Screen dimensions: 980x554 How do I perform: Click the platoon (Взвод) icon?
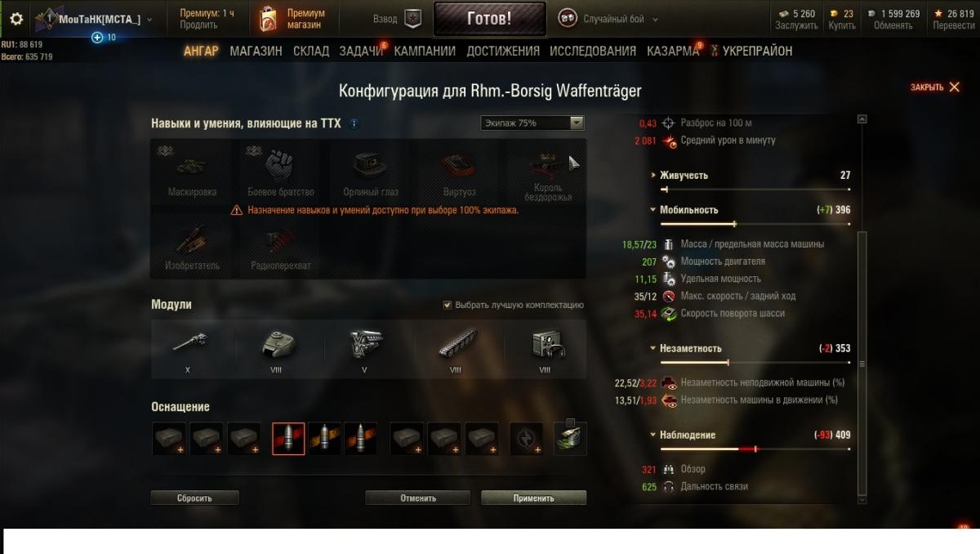pyautogui.click(x=413, y=19)
